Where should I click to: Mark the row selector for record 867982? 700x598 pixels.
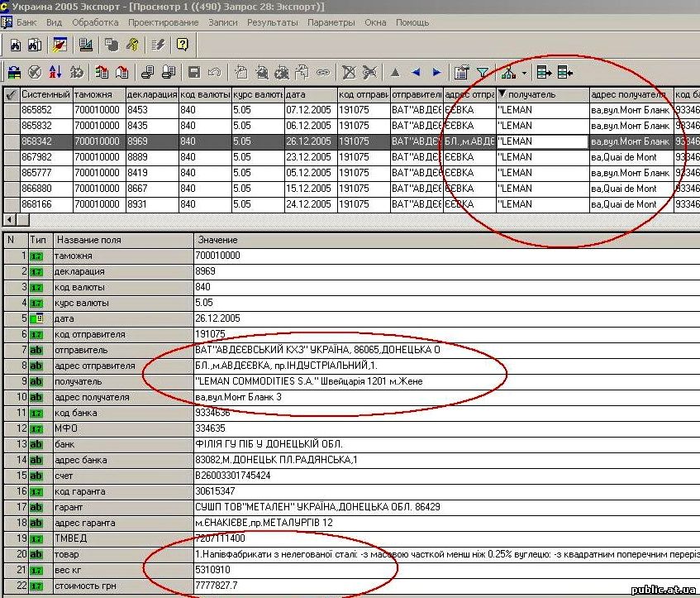[x=12, y=157]
